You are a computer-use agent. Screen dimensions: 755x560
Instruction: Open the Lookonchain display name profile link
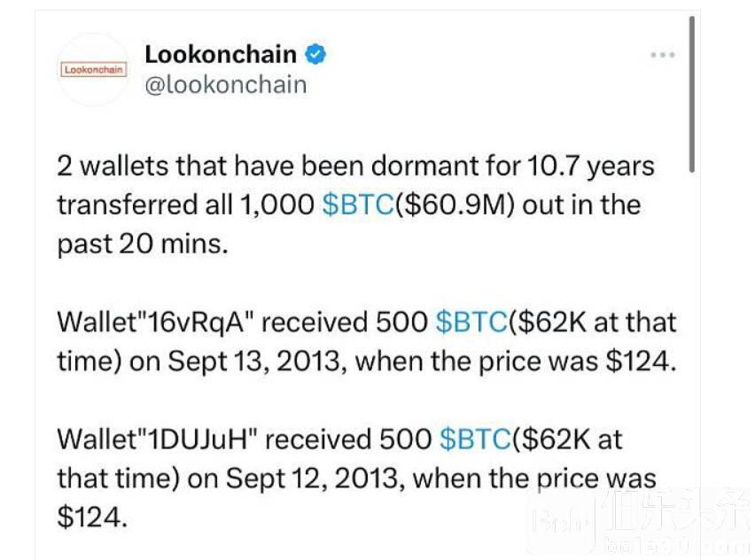[221, 55]
